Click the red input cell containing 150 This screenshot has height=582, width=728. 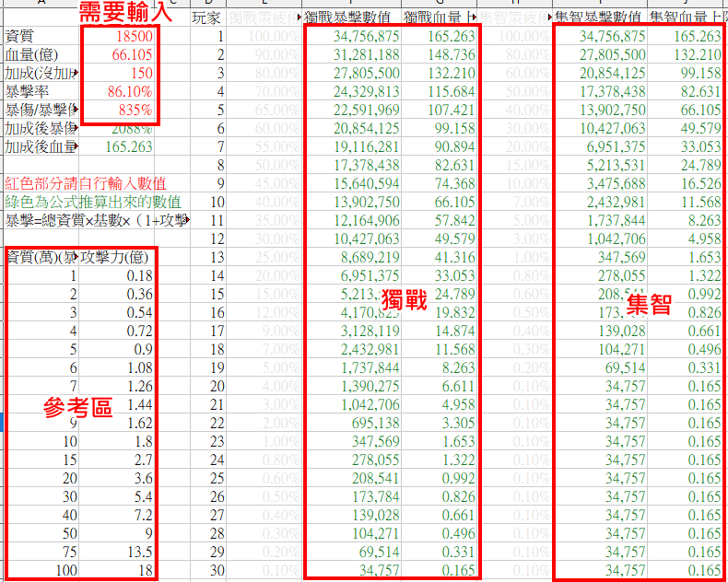(x=118, y=73)
